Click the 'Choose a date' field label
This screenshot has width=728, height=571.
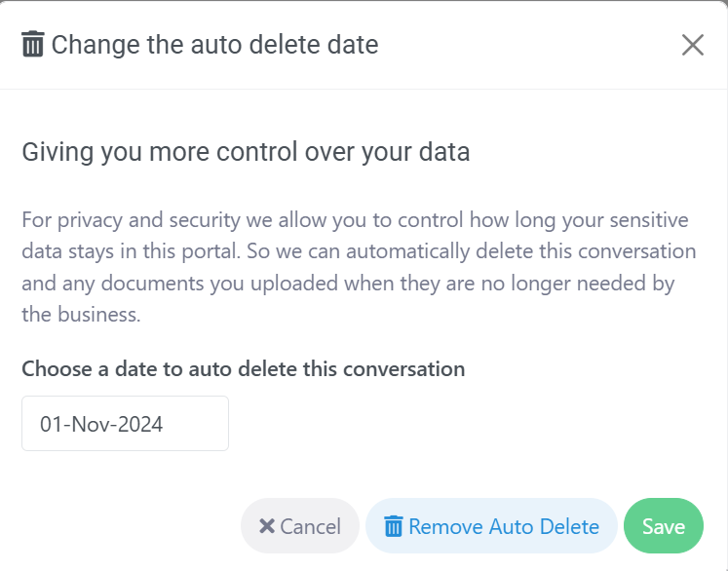point(243,368)
